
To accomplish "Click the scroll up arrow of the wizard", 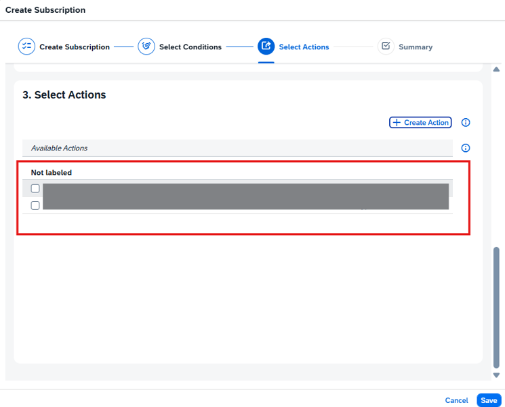I will (x=496, y=69).
